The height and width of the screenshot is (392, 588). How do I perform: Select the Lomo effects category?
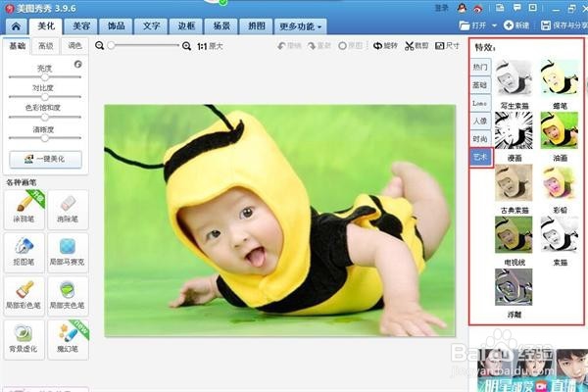pyautogui.click(x=480, y=103)
